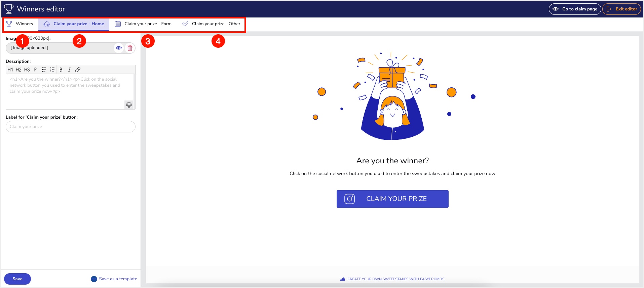
Task: Insert a hyperlink in description
Action: pos(78,70)
